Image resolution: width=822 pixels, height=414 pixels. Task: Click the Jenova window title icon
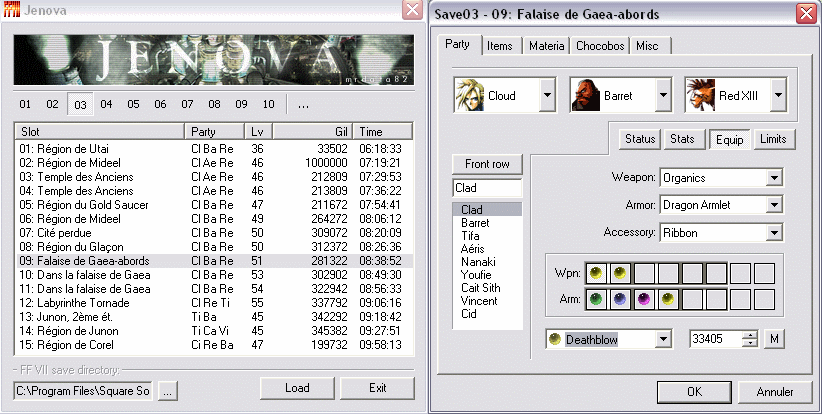pos(12,10)
